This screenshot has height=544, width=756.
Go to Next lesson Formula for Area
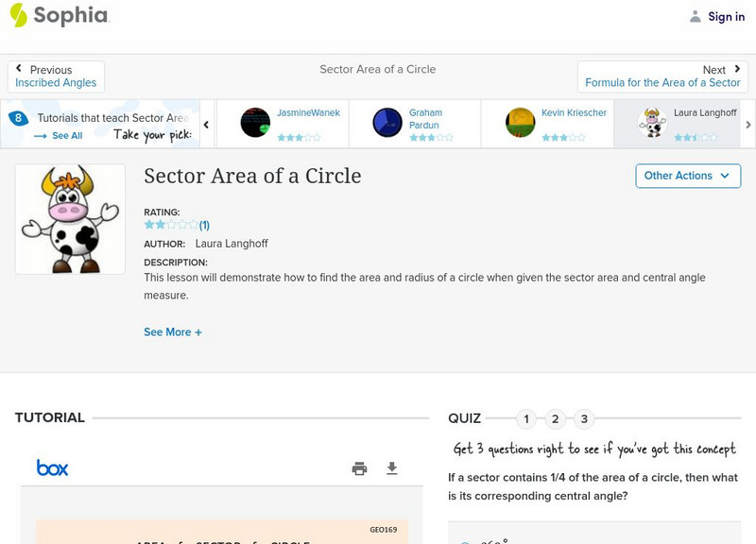[x=662, y=76]
